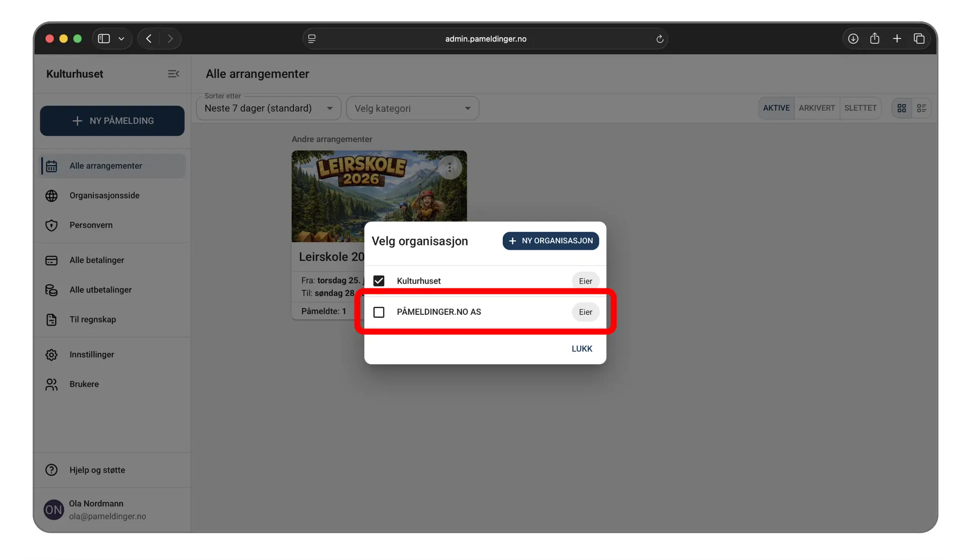The width and height of the screenshot is (971, 560).
Task: Switch to list view icon
Action: click(921, 108)
